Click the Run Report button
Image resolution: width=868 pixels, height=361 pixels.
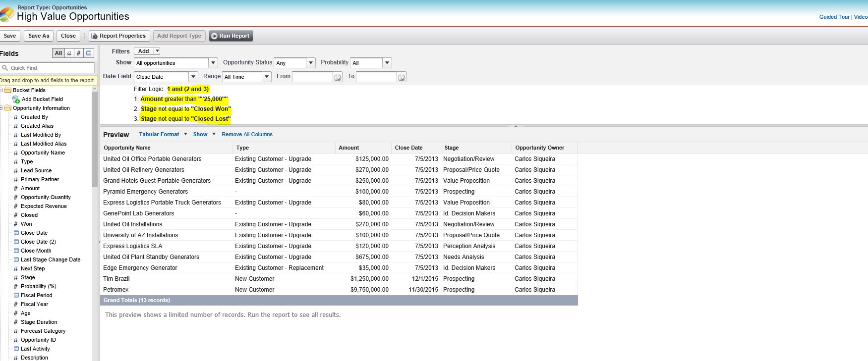click(231, 36)
